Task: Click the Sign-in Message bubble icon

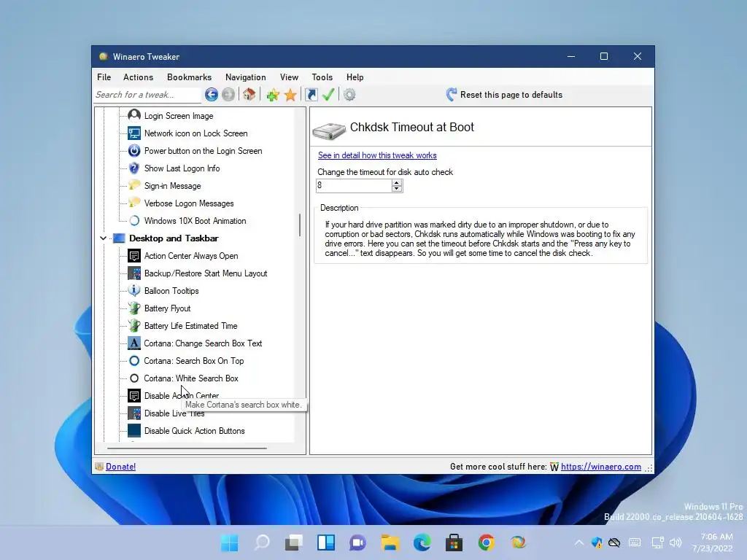Action: [x=134, y=185]
